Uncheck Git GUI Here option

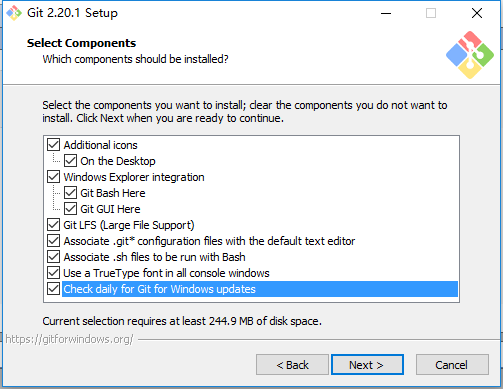tap(70, 209)
